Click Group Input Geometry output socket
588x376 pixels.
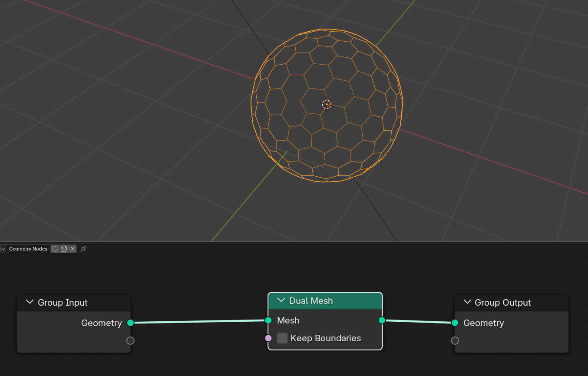click(x=130, y=323)
